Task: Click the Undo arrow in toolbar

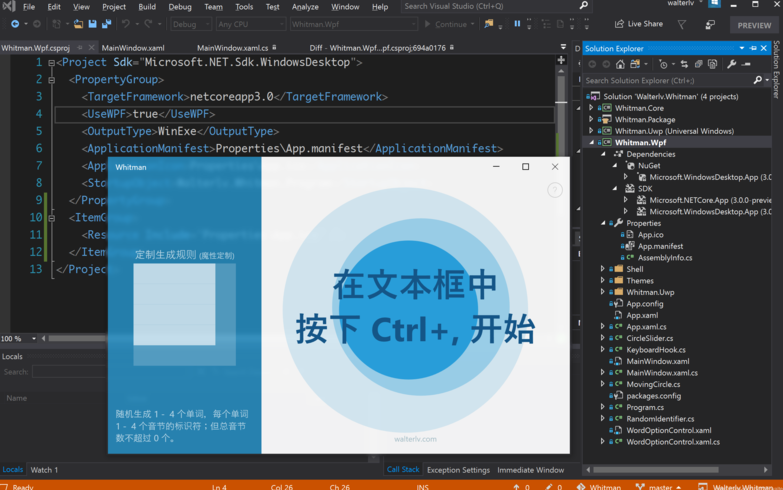Action: (x=125, y=24)
